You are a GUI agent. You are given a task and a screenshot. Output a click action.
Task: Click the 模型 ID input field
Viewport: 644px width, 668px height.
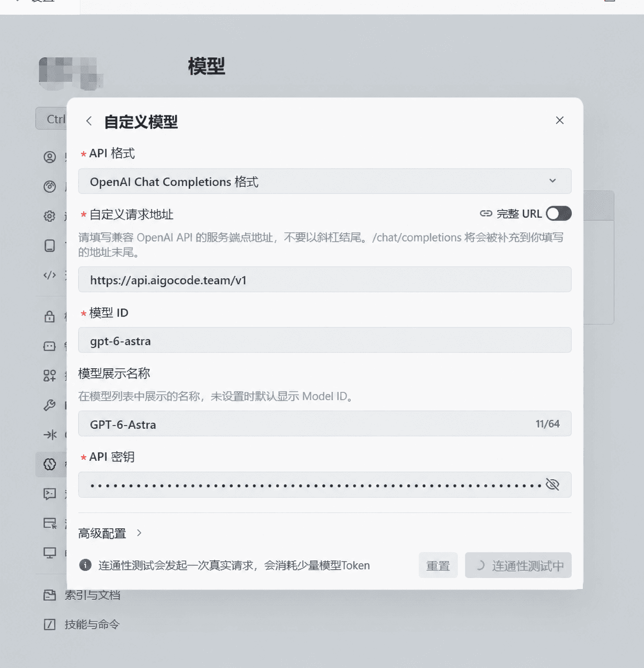pos(325,341)
